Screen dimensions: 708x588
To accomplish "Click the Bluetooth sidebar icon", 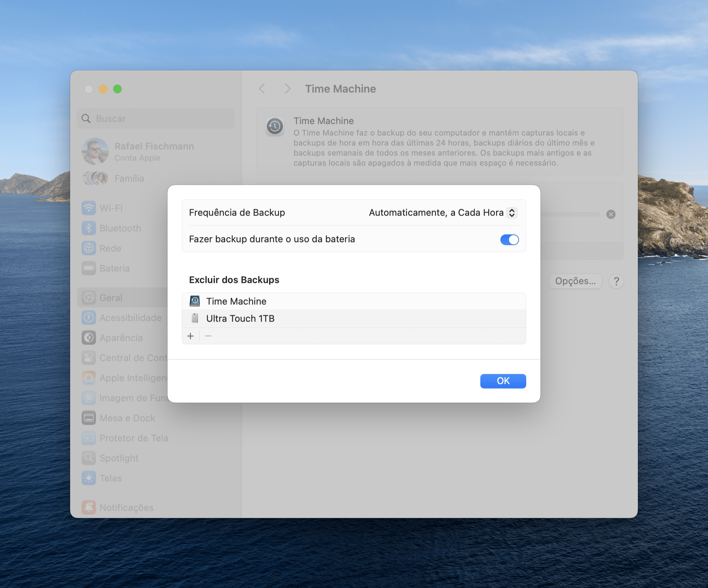I will coord(89,228).
